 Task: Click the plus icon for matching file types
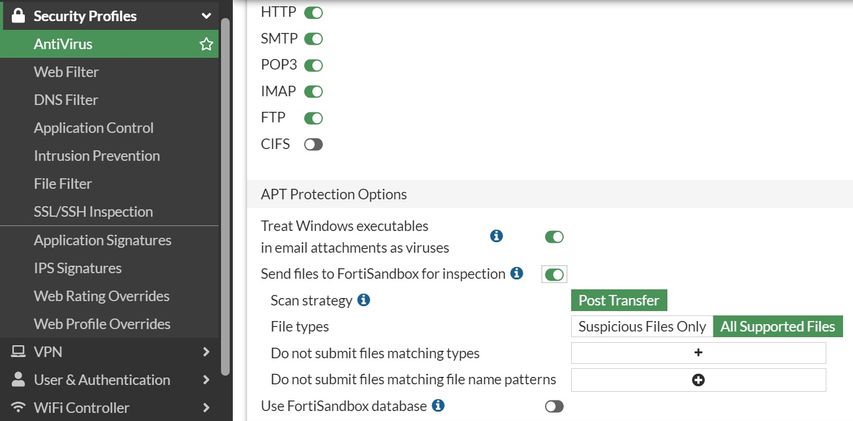(698, 353)
